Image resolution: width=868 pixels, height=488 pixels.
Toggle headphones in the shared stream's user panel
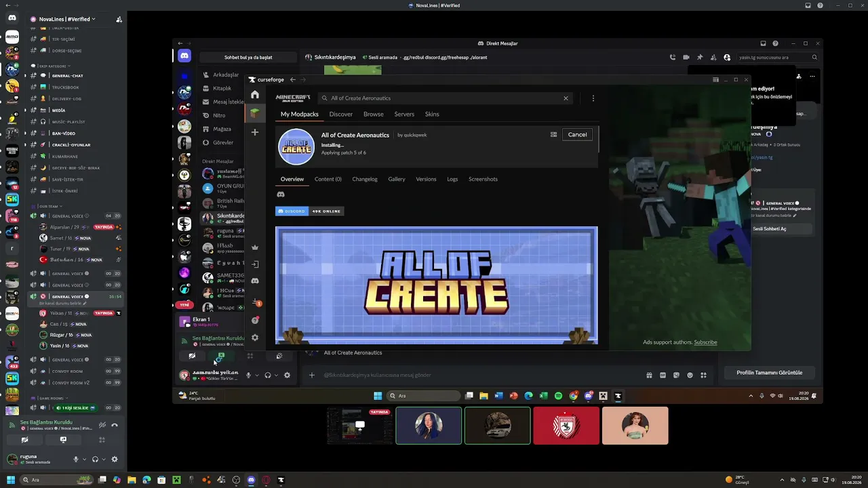point(268,375)
